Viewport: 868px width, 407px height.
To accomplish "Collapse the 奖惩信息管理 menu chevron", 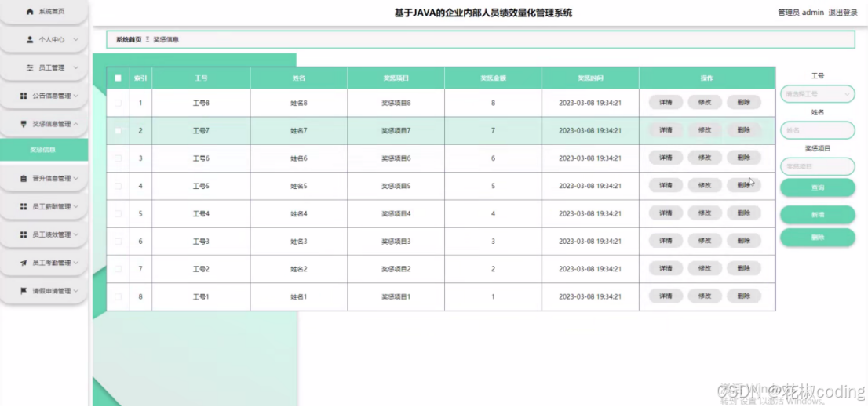I will coord(76,123).
